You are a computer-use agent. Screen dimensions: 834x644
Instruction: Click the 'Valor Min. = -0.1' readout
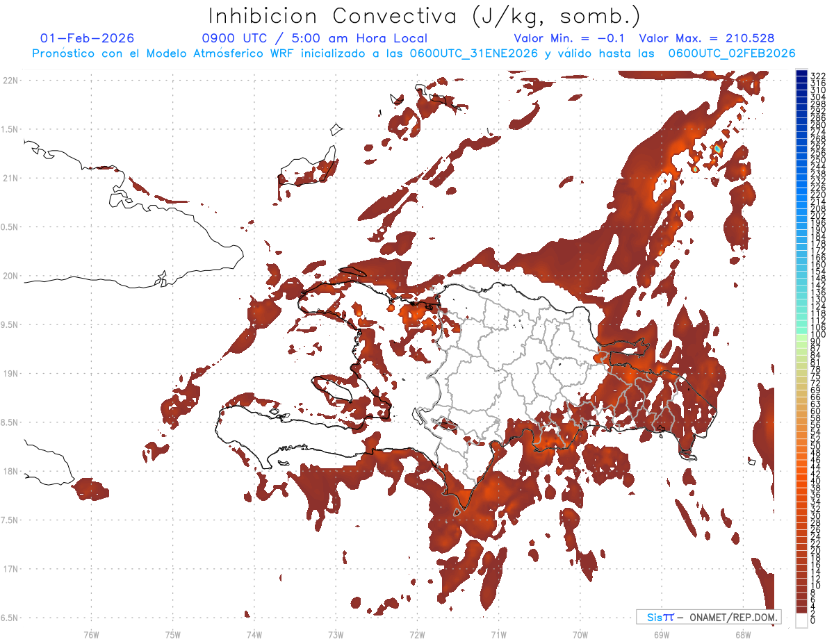click(x=571, y=38)
